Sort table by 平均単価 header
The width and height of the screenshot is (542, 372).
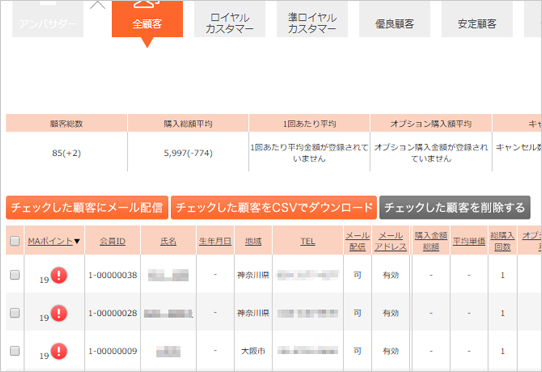(x=469, y=241)
